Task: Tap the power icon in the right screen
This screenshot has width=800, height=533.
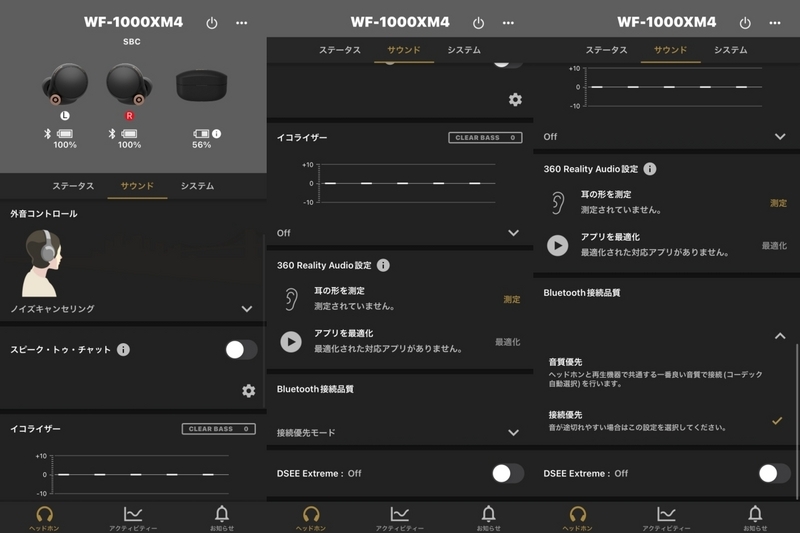Action: [745, 23]
